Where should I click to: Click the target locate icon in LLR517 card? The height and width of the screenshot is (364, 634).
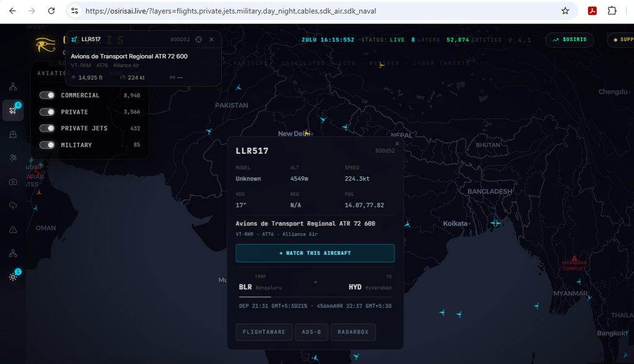tap(199, 40)
